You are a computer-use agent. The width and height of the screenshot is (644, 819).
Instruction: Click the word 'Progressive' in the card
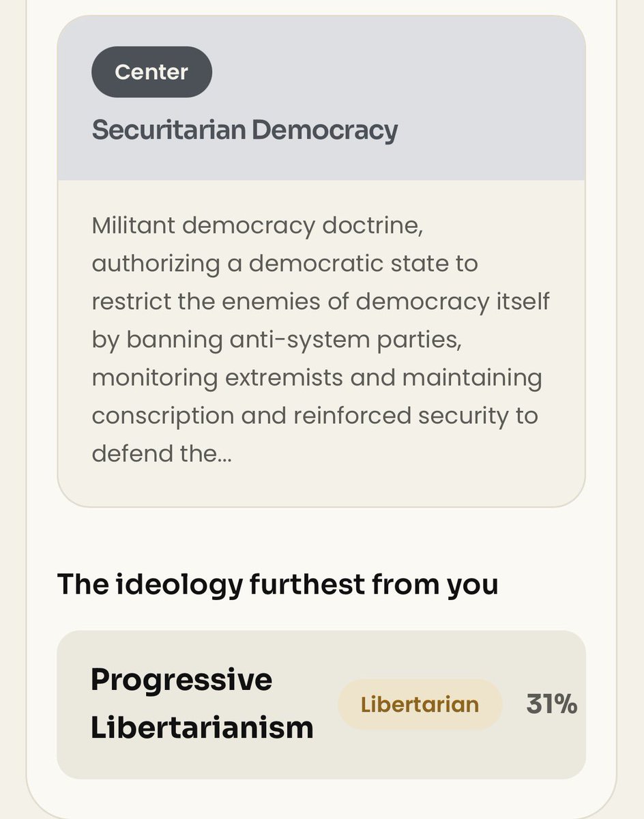pos(181,679)
